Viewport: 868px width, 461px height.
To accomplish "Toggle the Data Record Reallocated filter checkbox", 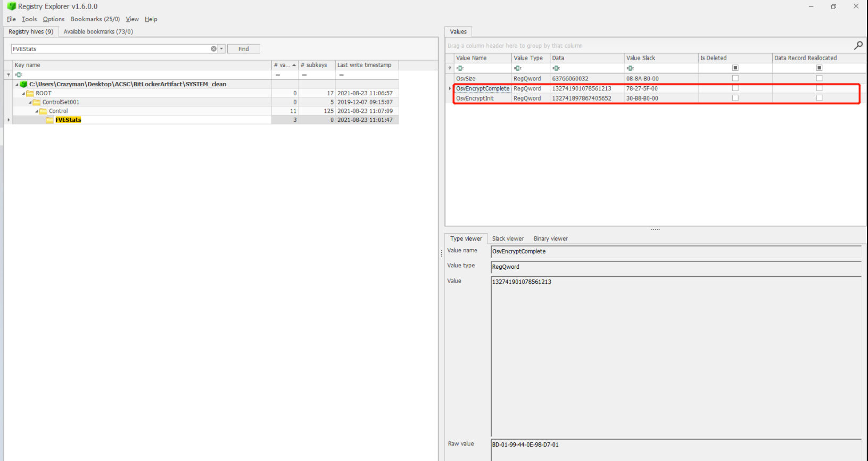I will pos(819,68).
